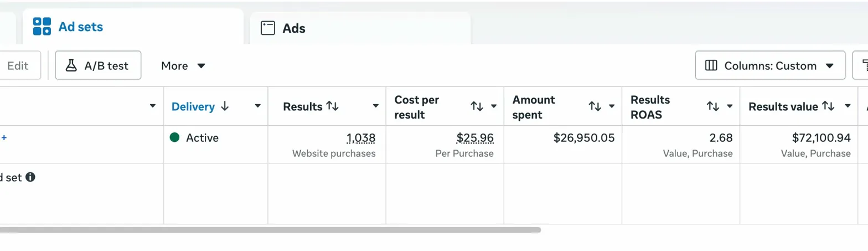Click the Results ROAS sort arrows
The width and height of the screenshot is (868, 251).
[713, 106]
